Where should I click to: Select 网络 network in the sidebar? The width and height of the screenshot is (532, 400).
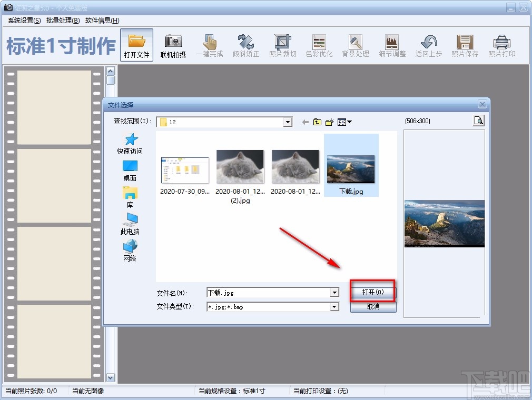(x=130, y=251)
